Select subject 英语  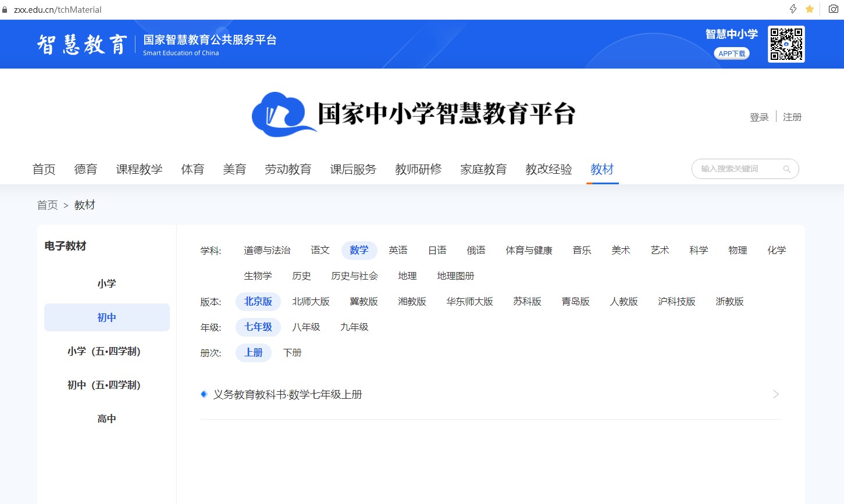point(398,250)
